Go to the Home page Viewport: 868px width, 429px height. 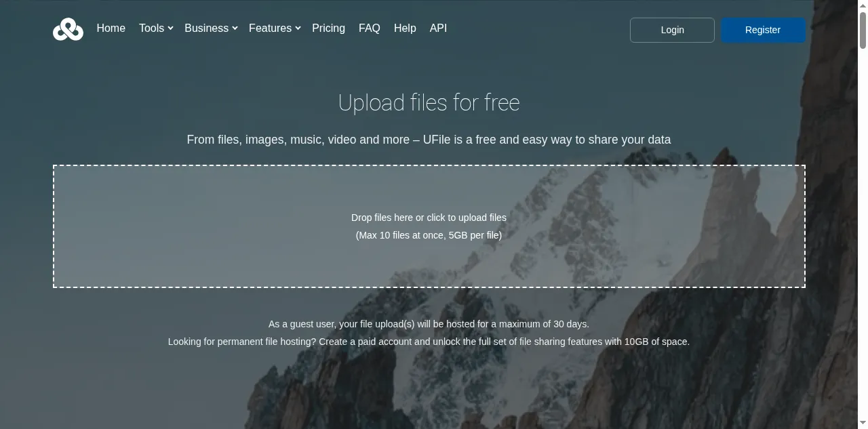[x=111, y=28]
